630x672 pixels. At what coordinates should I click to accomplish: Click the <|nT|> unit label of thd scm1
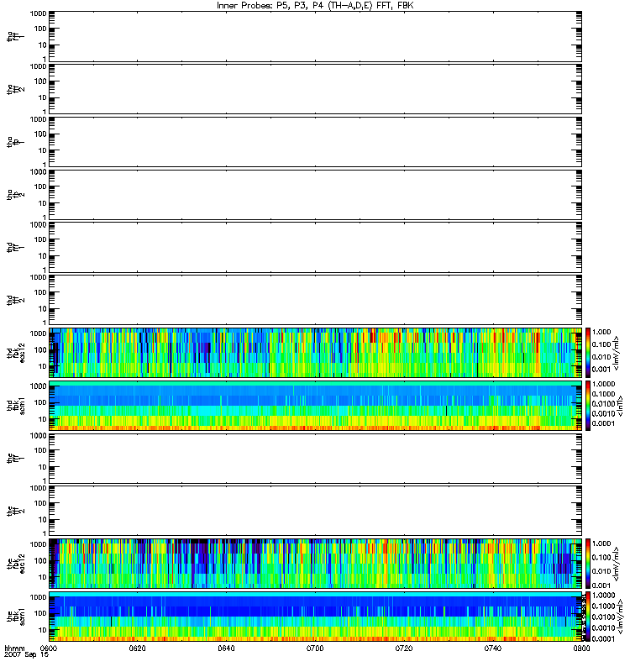coord(620,406)
